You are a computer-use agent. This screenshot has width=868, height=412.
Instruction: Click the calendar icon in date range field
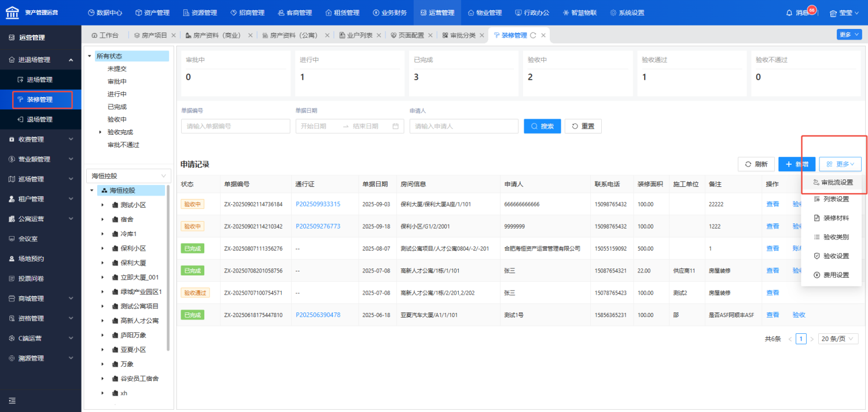pyautogui.click(x=396, y=126)
